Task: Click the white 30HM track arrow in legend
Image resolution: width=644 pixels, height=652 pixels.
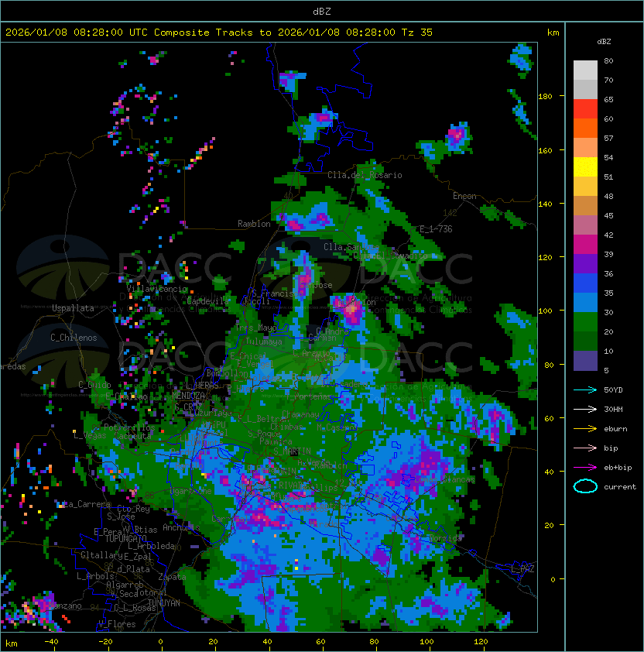Action: [x=585, y=410]
